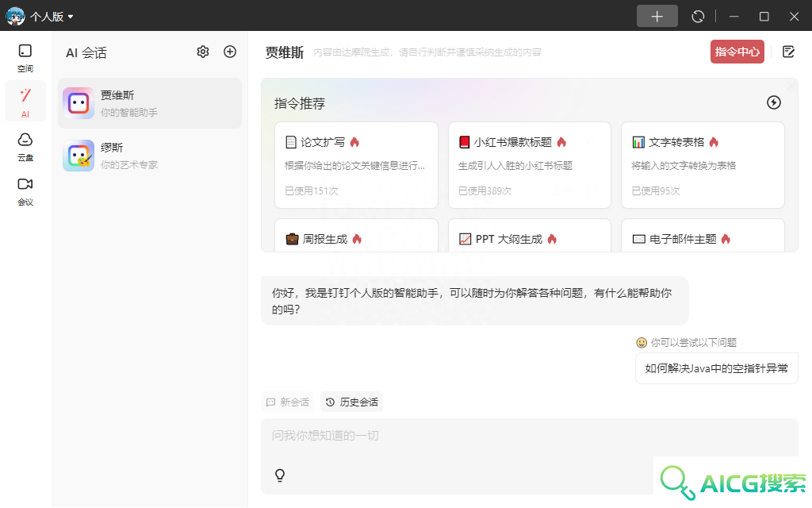Click the 贾维斯 robot avatar
This screenshot has height=508, width=812.
point(79,103)
